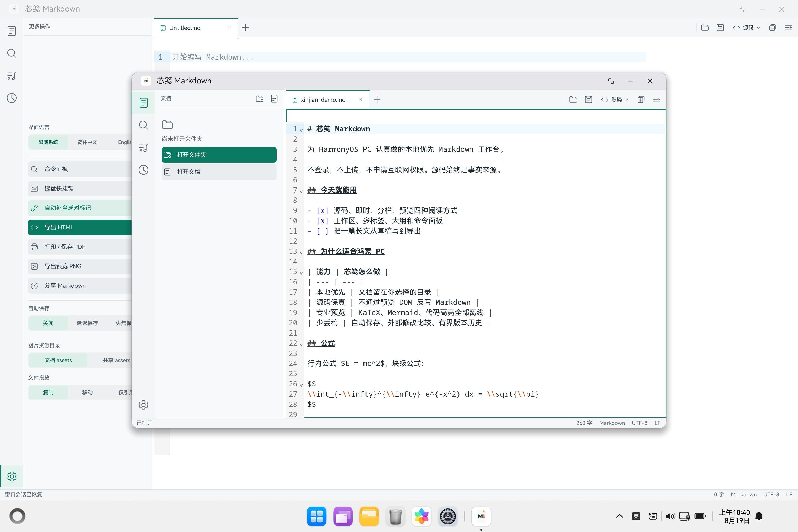Viewport: 798px width, 532px height.
Task: Click Markdown editor placeholder line in back window
Action: [x=409, y=57]
